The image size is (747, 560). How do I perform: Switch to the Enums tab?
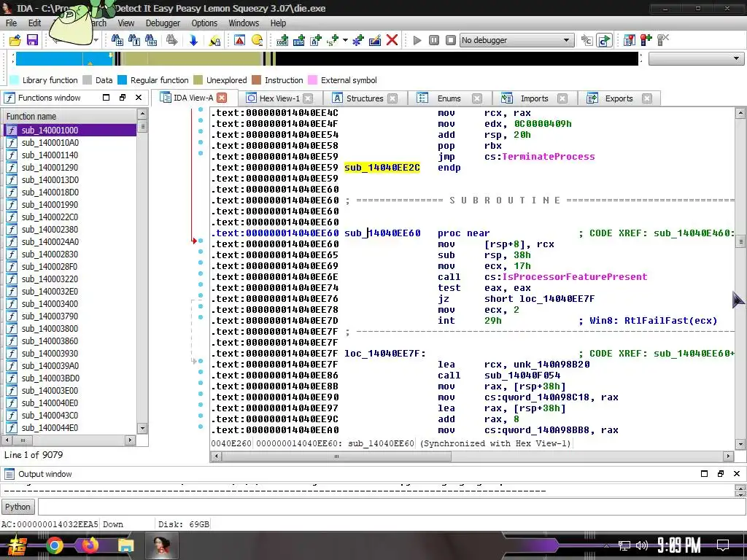(x=449, y=98)
